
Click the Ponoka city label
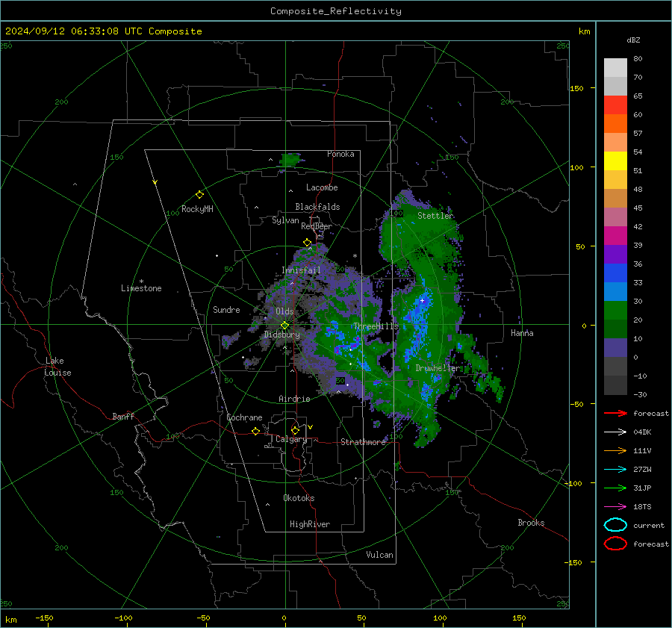tap(340, 154)
